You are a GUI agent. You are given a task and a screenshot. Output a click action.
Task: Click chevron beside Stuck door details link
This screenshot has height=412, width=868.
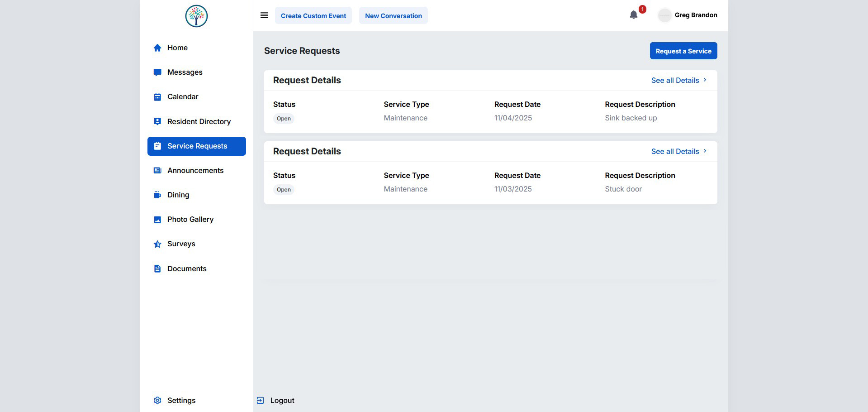point(705,151)
